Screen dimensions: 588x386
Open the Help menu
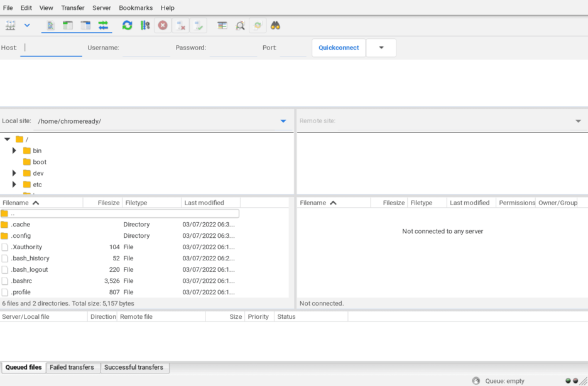tap(168, 8)
